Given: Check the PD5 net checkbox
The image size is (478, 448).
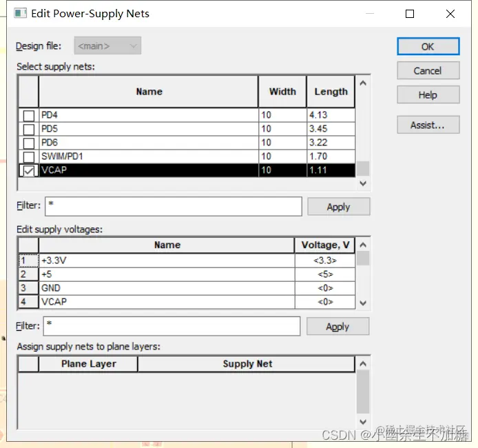Looking at the screenshot, I should (x=29, y=130).
